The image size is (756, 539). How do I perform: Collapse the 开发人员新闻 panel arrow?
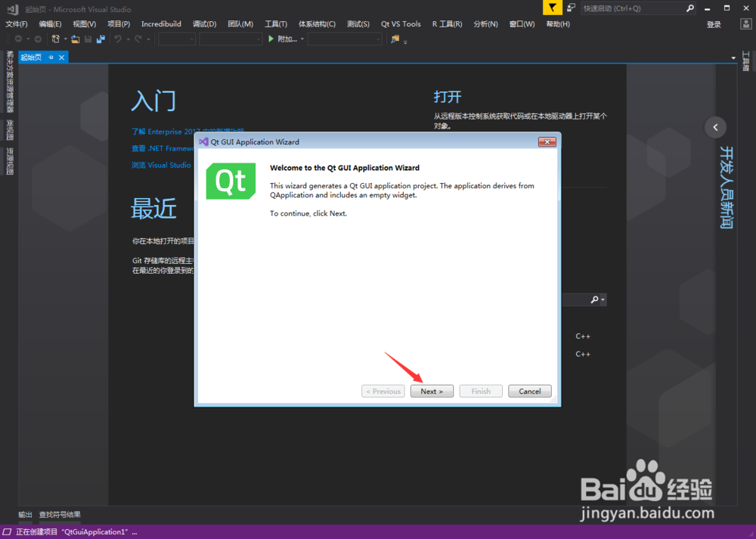click(715, 127)
